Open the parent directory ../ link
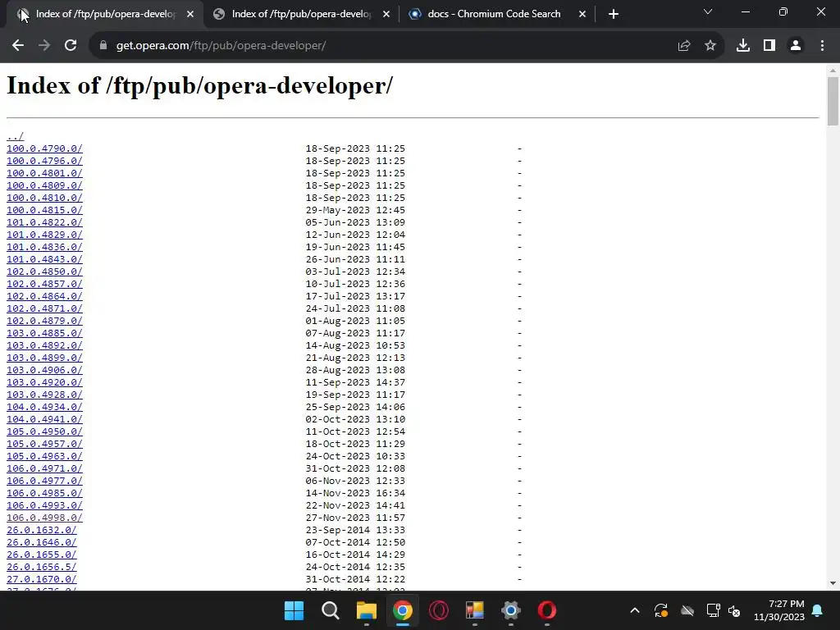840x630 pixels. (x=15, y=136)
